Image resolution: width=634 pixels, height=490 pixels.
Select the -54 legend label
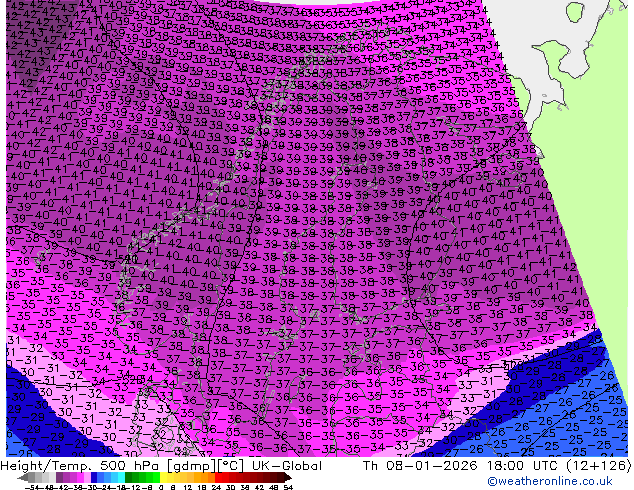(32, 487)
